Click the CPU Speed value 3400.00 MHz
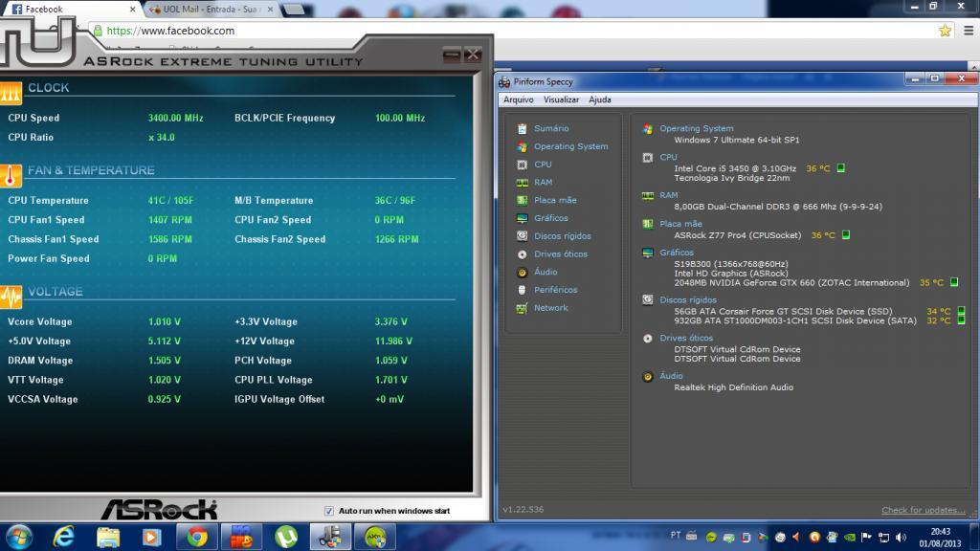980x551 pixels. pos(176,118)
